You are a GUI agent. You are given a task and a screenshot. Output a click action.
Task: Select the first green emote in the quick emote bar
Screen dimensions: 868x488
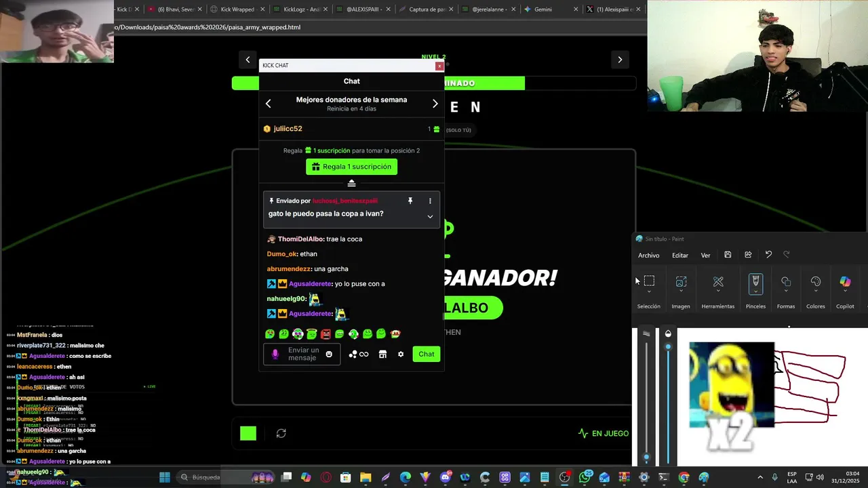pyautogui.click(x=270, y=333)
